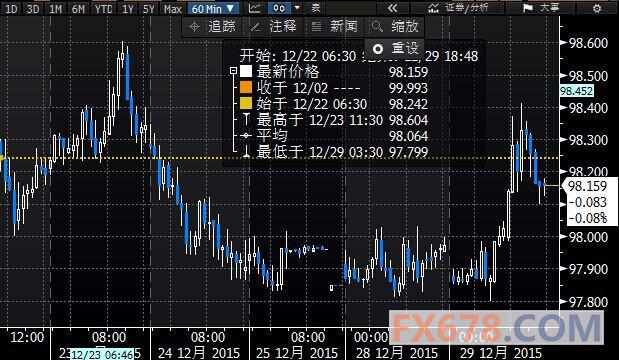Viewport: 619px width, 360px height.
Task: Select the 5Y time range
Action: tap(149, 8)
